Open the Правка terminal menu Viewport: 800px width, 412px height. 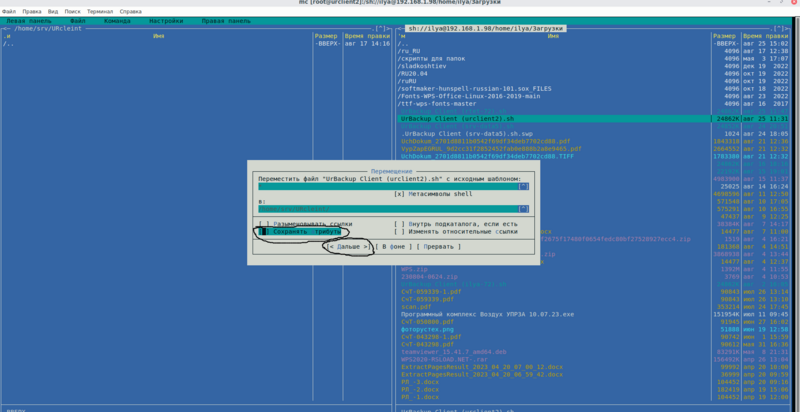(x=32, y=11)
